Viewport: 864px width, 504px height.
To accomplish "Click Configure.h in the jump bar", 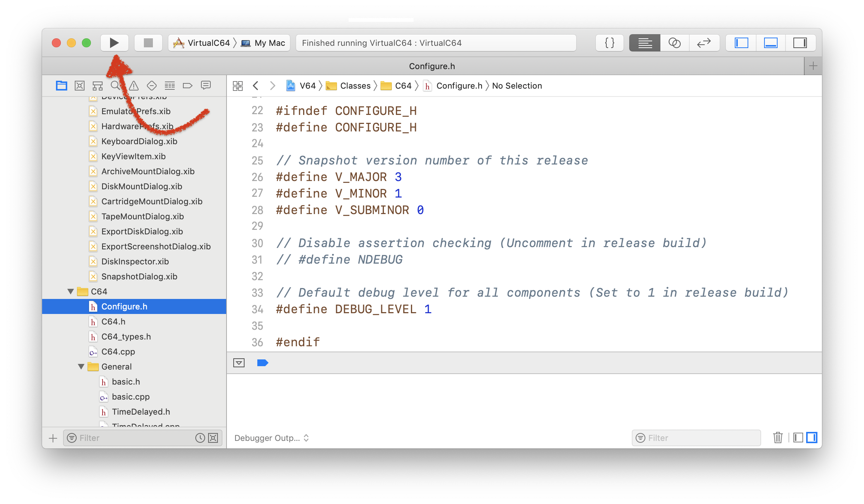I will 453,86.
